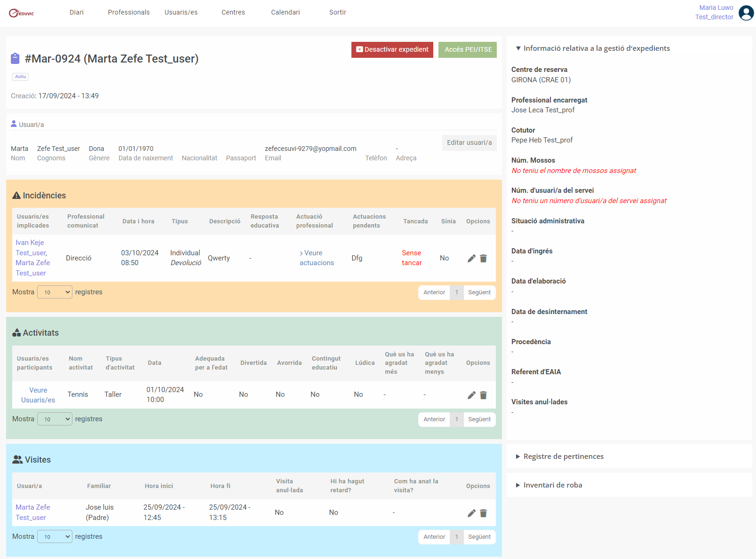The height and width of the screenshot is (559, 756).
Task: Select Sortir to log out
Action: pos(338,12)
